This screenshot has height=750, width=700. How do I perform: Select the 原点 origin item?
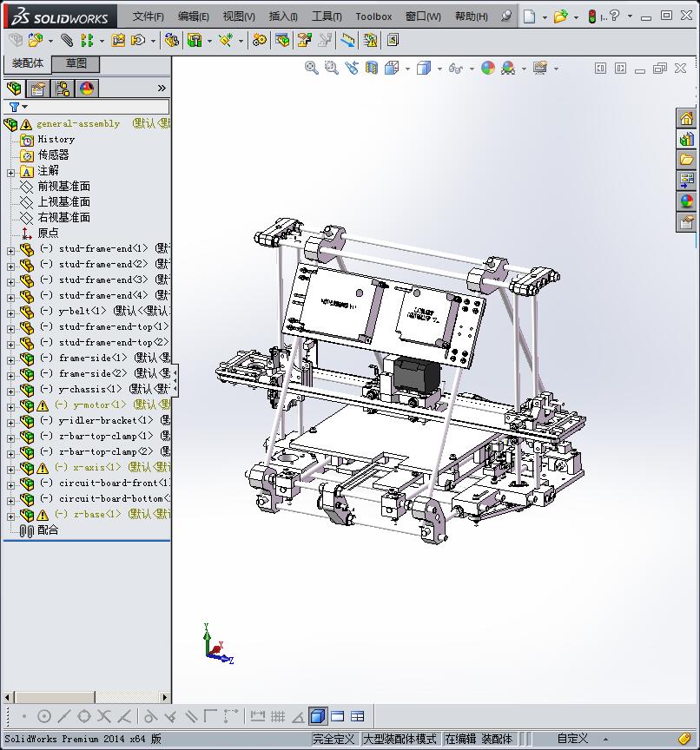point(48,233)
